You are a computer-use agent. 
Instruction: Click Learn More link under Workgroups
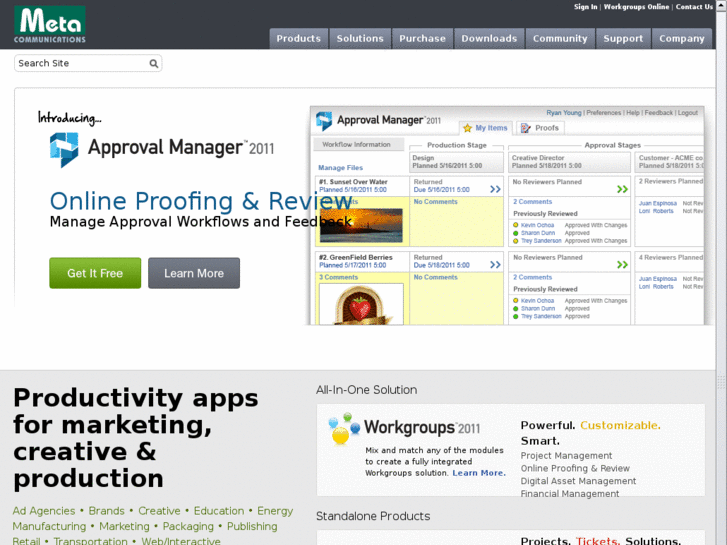click(x=479, y=473)
